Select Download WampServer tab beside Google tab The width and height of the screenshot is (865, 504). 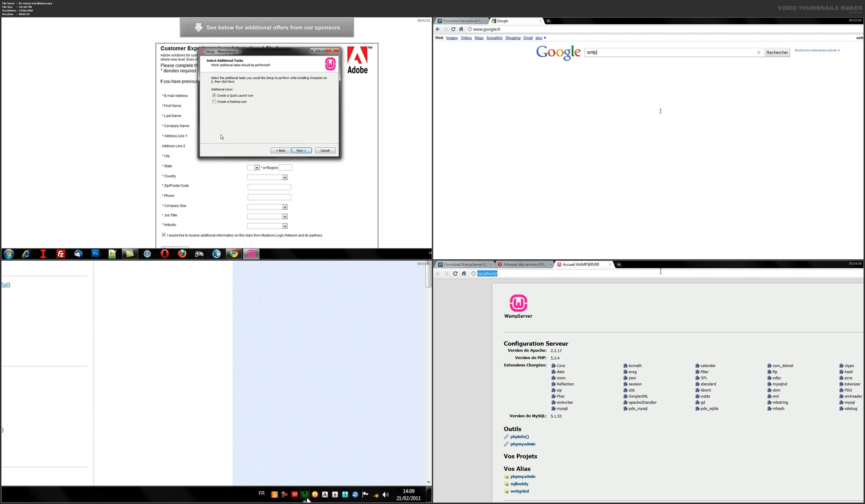(462, 21)
